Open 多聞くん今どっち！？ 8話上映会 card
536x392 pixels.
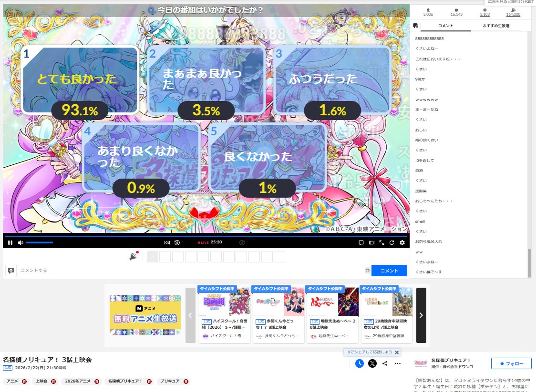[278, 314]
